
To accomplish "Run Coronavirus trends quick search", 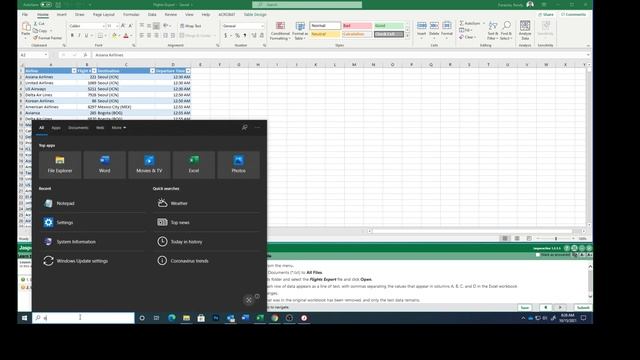I will [x=207, y=261].
